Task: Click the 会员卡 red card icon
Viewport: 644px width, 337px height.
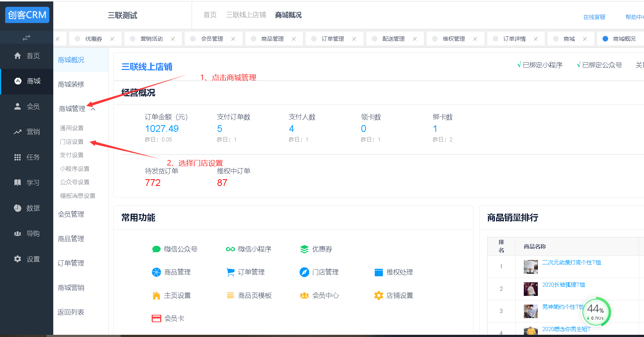Action: tap(156, 318)
